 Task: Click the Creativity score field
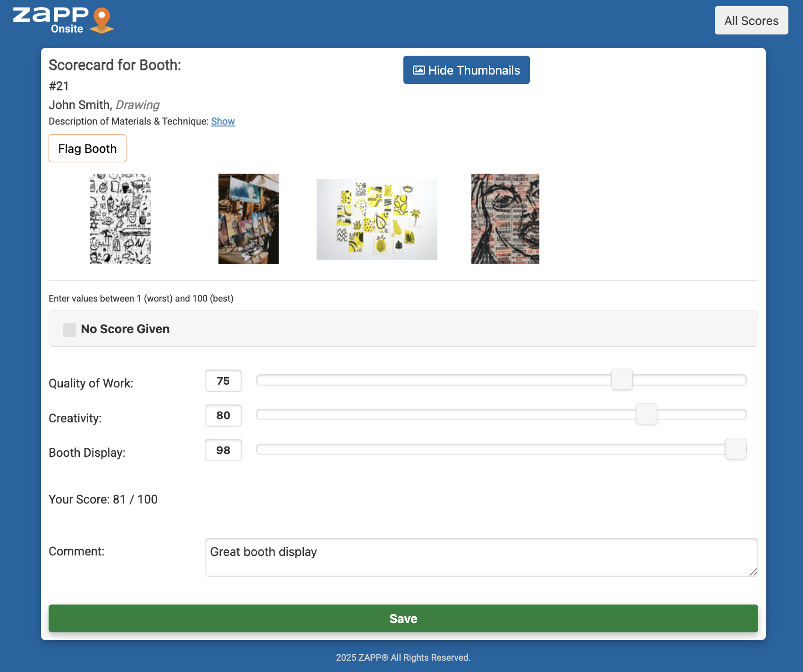(x=223, y=415)
